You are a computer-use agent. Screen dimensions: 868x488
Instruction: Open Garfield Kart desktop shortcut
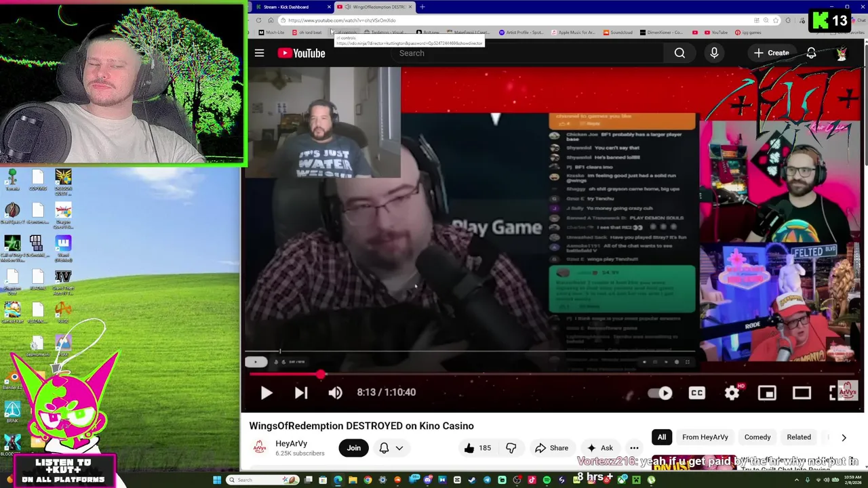[12, 312]
